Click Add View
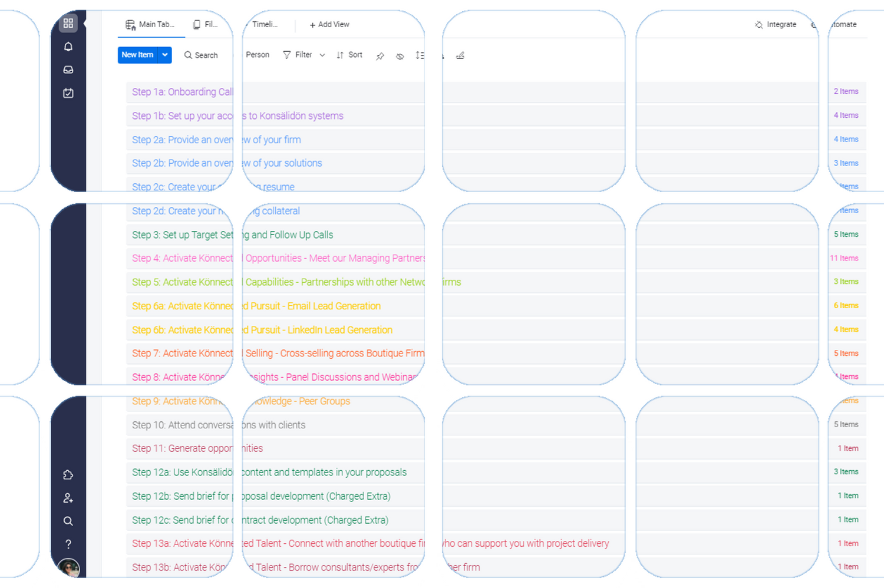The height and width of the screenshot is (588, 884). point(329,25)
